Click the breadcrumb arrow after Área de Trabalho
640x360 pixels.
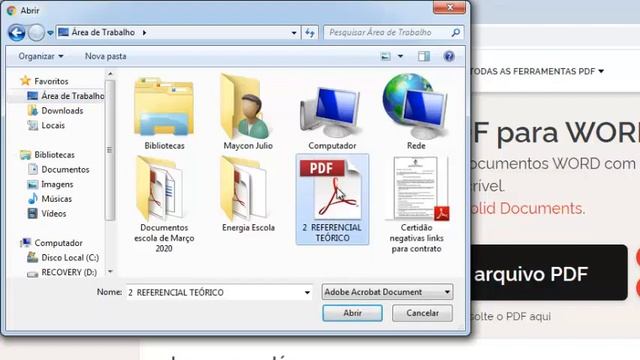(144, 32)
